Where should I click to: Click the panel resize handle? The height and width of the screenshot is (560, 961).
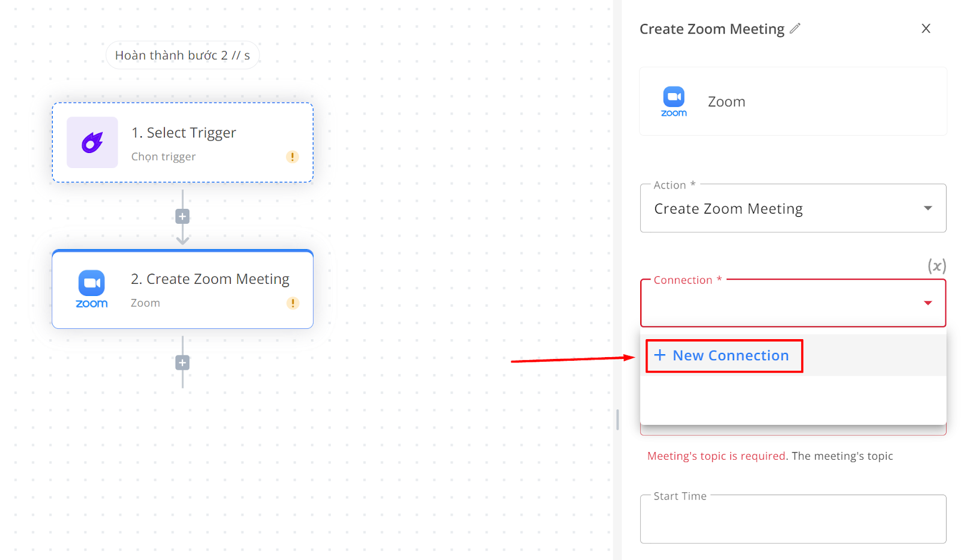(x=617, y=420)
